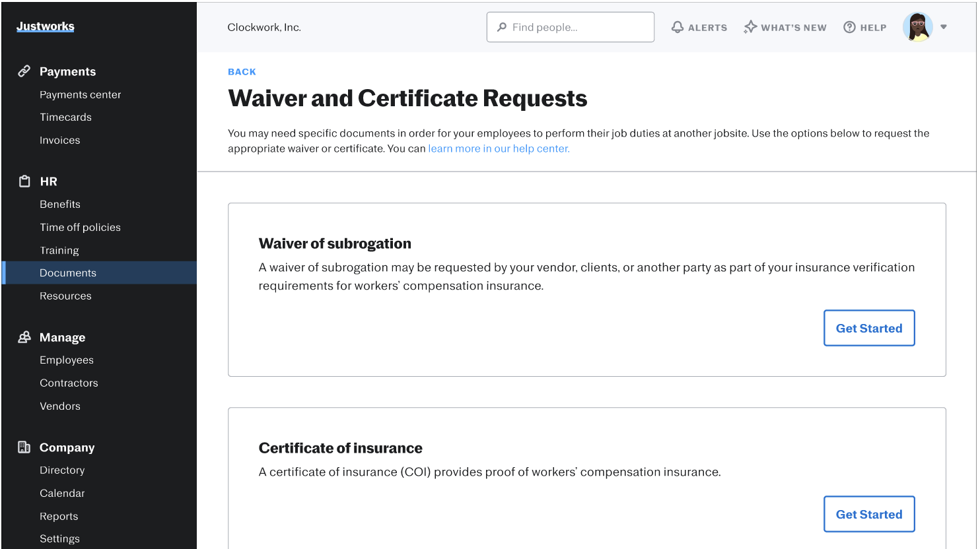Select Time off policies in sidebar
Viewport: 980px width, 549px height.
(81, 228)
